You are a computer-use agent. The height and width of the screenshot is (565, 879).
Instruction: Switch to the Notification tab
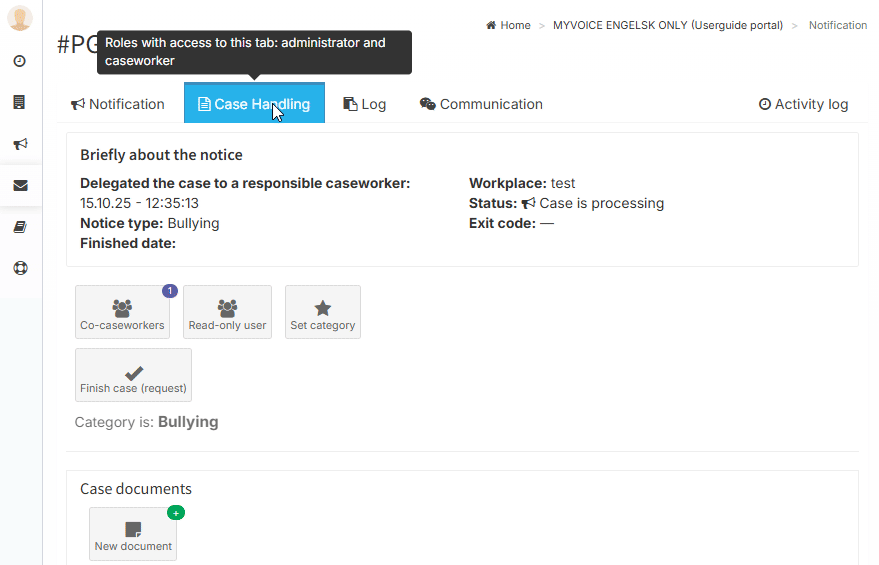[x=117, y=104]
